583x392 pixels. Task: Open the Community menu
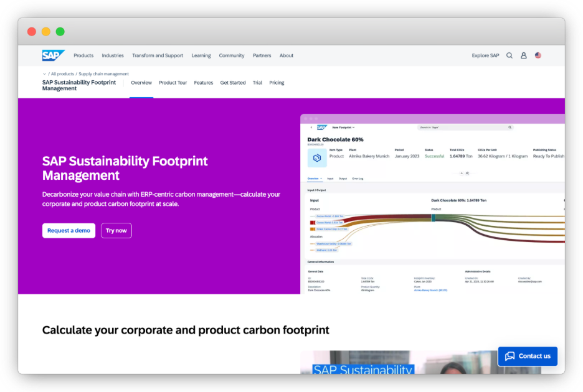232,55
